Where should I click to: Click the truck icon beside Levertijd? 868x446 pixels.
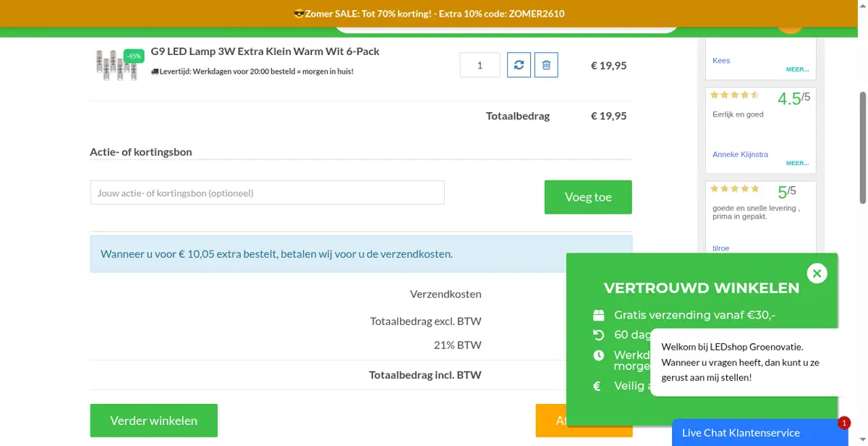click(155, 72)
